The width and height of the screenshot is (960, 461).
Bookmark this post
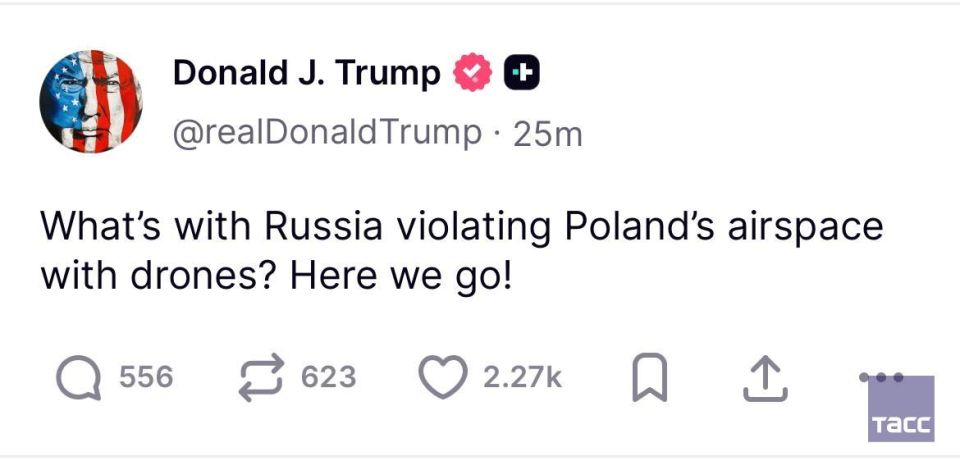point(651,378)
